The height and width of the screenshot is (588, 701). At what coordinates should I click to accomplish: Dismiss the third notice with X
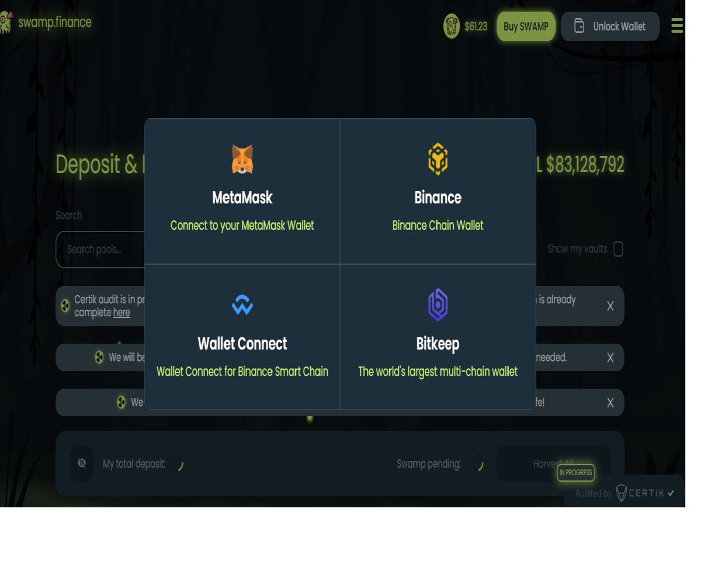coord(610,403)
